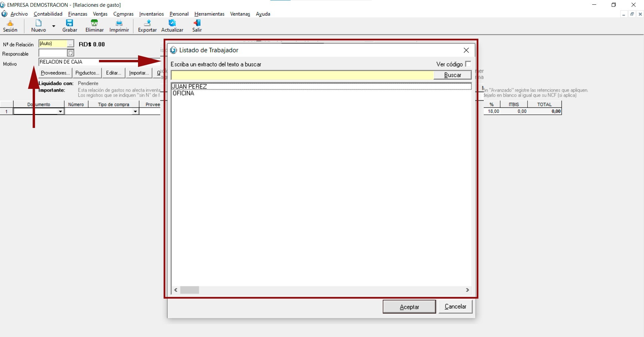Click the yellow search text field
This screenshot has height=337, width=644.
pyautogui.click(x=302, y=75)
